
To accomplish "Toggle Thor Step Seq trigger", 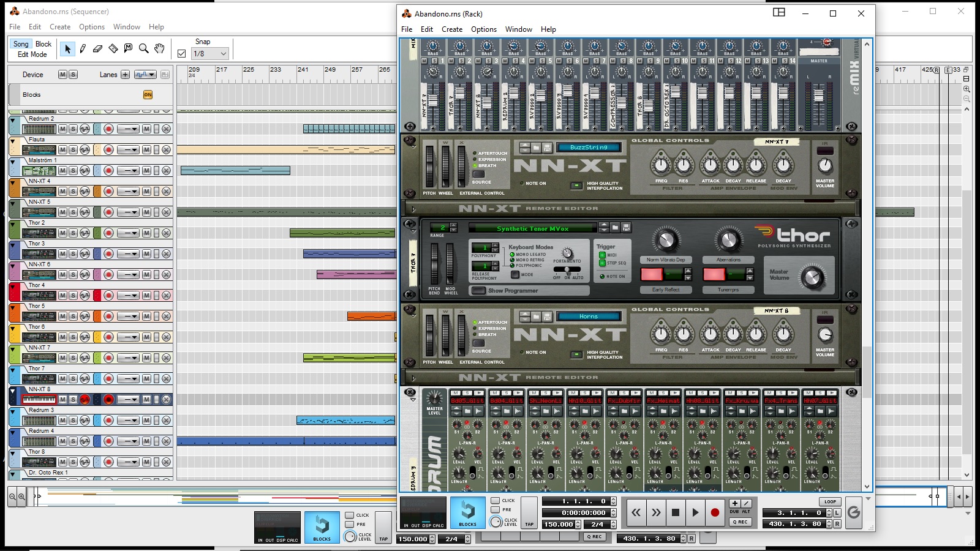I will [602, 263].
